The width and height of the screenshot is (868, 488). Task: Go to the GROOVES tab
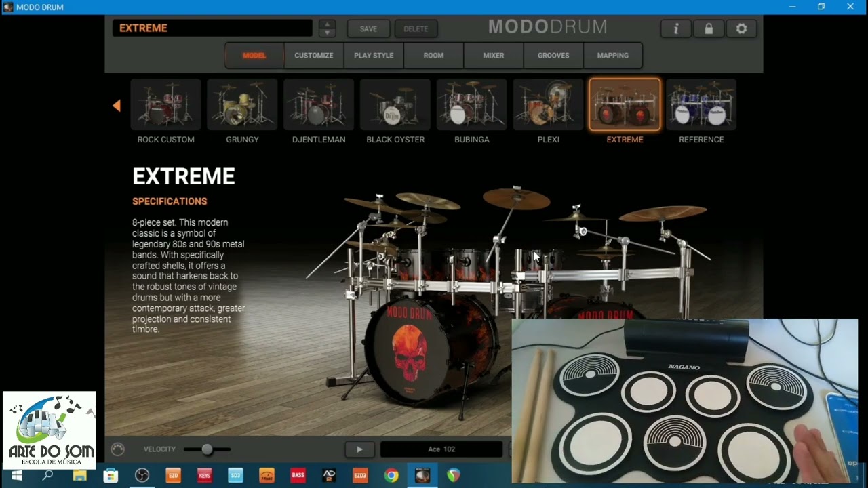[x=553, y=56]
